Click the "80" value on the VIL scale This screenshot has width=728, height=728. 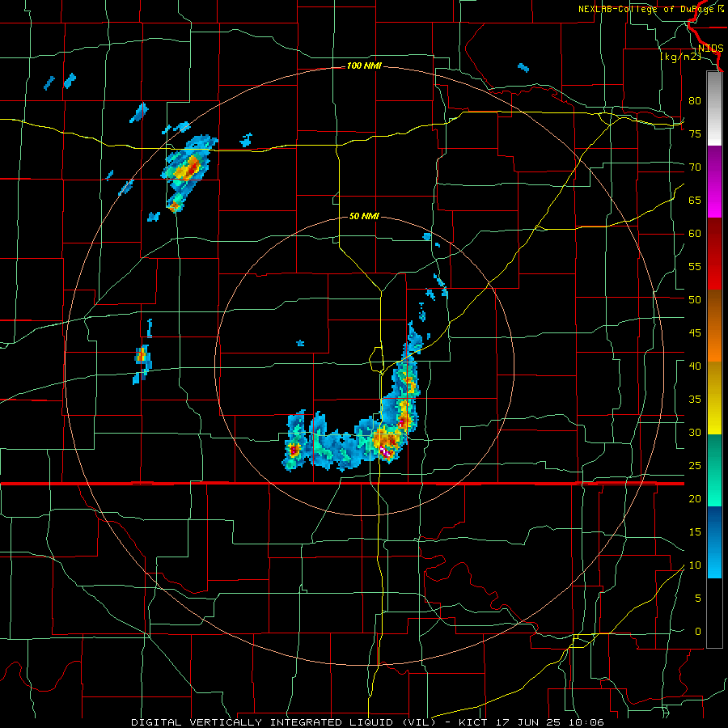click(695, 101)
